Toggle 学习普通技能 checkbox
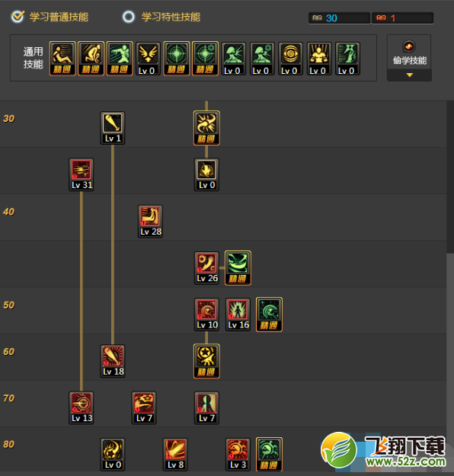The image size is (454, 476). (18, 17)
